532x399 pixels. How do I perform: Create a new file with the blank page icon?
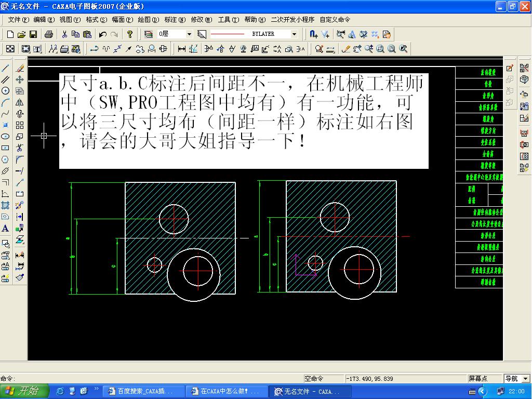point(10,34)
